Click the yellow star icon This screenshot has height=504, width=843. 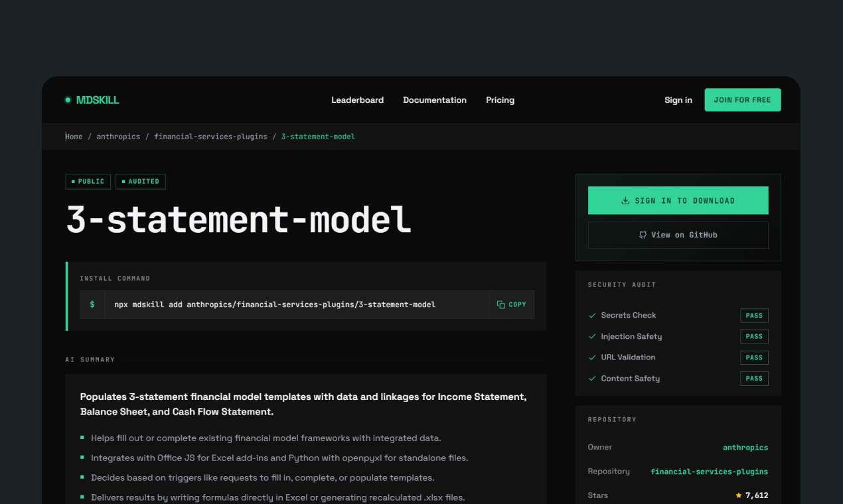coord(739,495)
